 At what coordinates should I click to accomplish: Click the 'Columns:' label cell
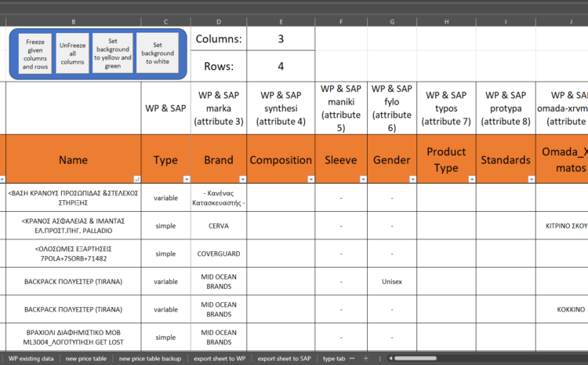coord(219,38)
